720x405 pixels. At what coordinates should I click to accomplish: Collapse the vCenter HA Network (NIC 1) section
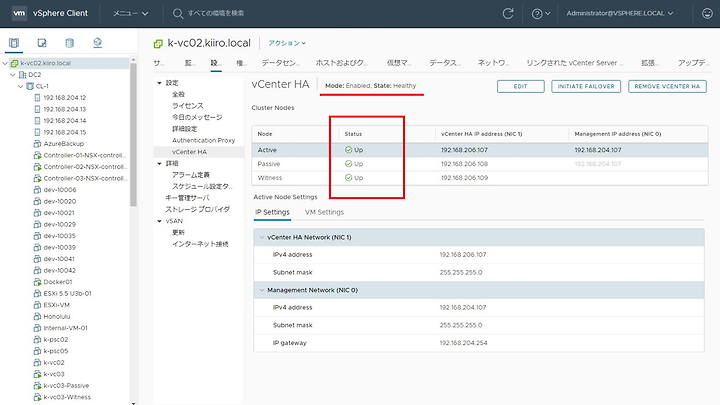tap(262, 237)
